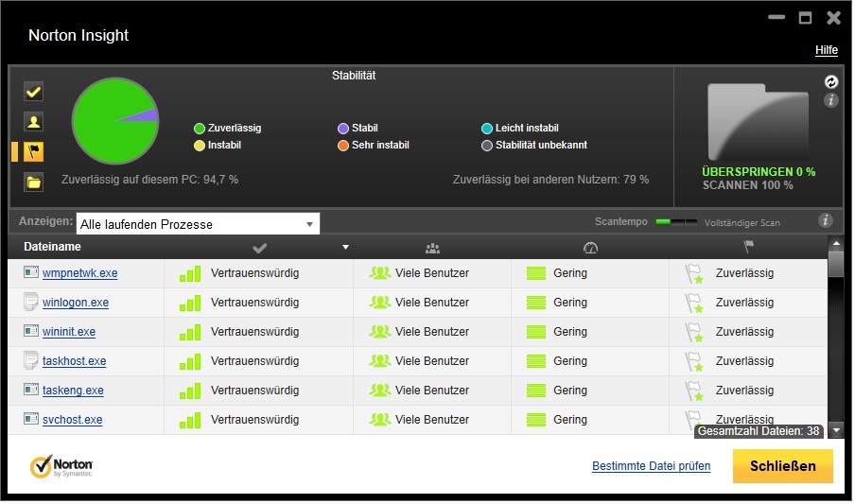Screen dimensions: 855x504
Task: Click Vertrauenswürdig text in winlogon.exe row
Action: click(255, 303)
